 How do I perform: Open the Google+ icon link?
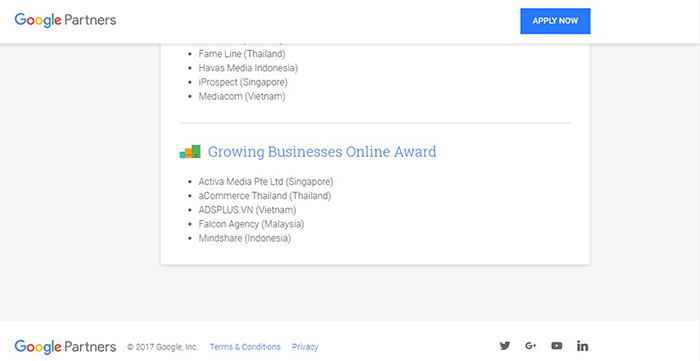click(530, 346)
